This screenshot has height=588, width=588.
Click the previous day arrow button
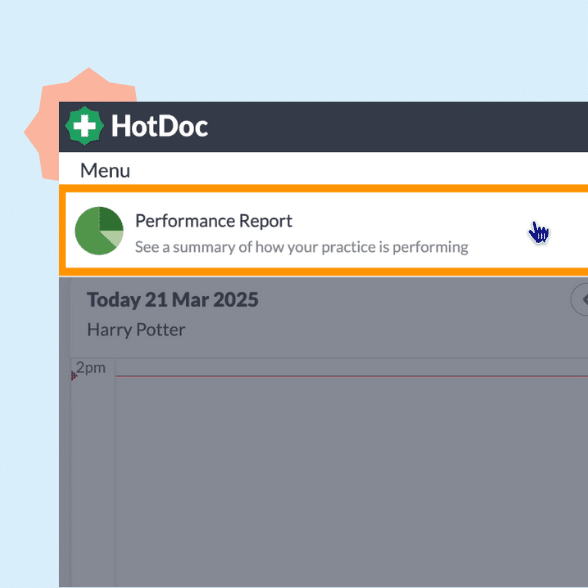point(580,300)
